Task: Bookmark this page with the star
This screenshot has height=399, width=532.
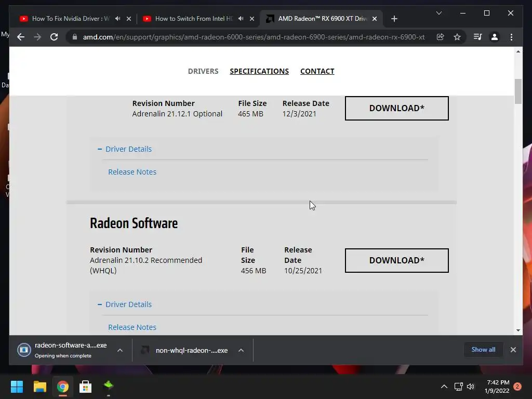Action: point(457,37)
